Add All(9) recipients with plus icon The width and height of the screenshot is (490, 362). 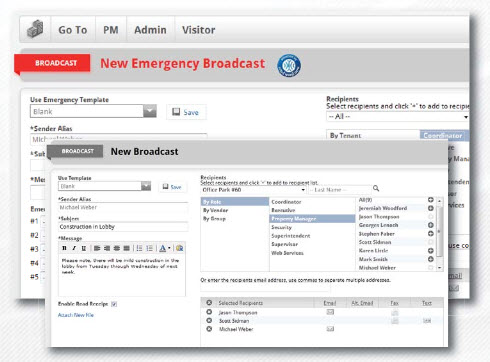pyautogui.click(x=431, y=200)
